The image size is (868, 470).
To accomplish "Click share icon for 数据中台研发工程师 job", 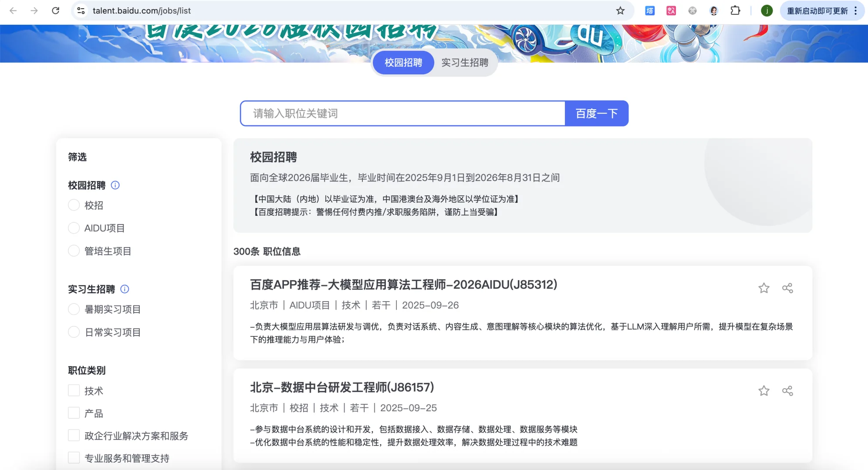I will 787,391.
